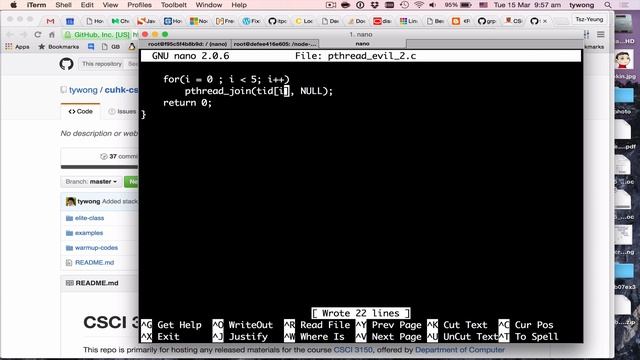Expand the Branch: master dropdown
Viewport: 640px width, 360px height.
point(91,181)
